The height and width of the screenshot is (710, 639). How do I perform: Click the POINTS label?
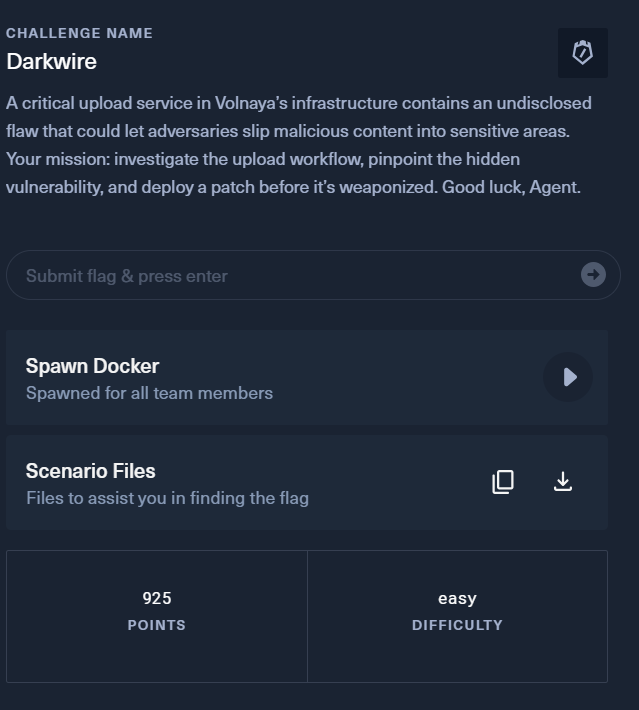(x=157, y=625)
